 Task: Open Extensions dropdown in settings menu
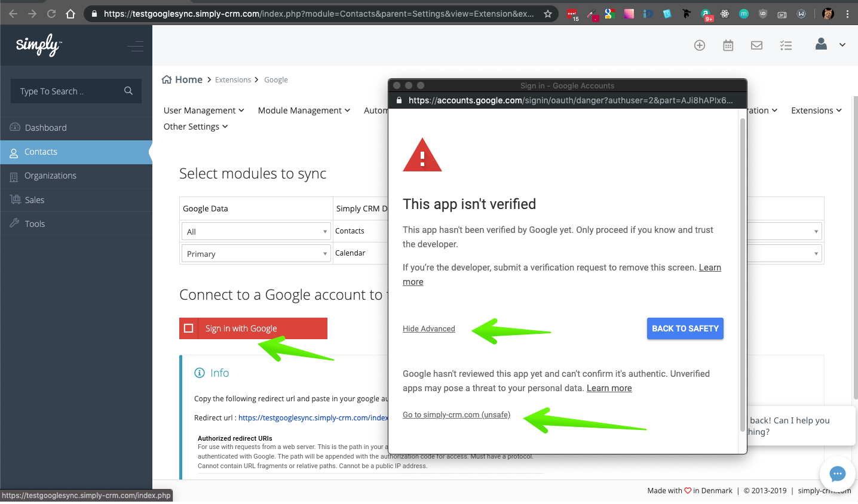click(816, 110)
